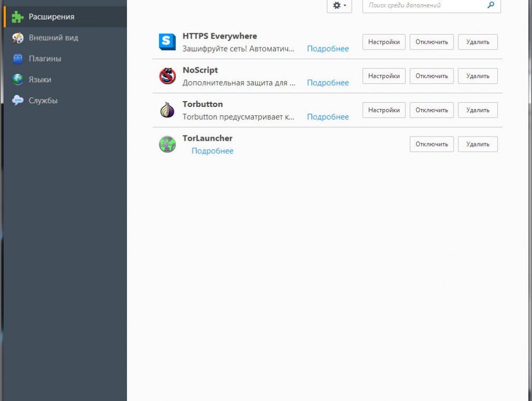Remove TorLauncher with Удалить

478,144
